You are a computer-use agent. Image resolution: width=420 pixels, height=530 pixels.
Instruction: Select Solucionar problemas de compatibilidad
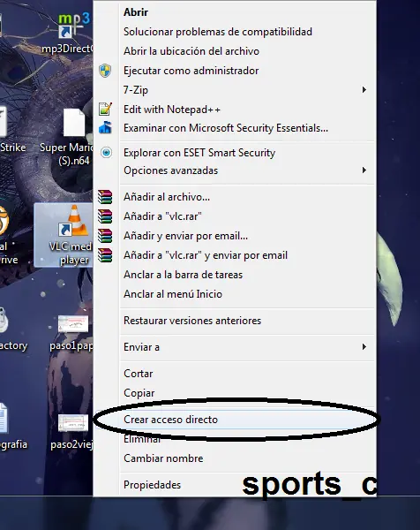218,32
